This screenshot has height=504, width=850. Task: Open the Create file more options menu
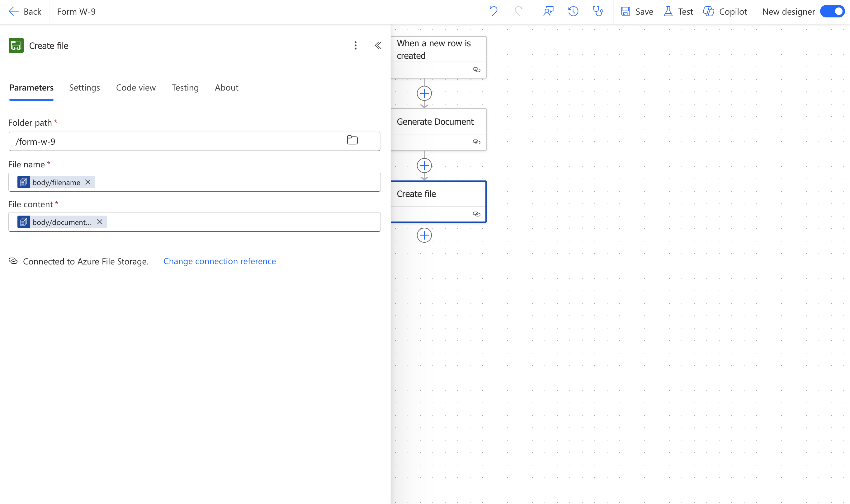coord(356,45)
